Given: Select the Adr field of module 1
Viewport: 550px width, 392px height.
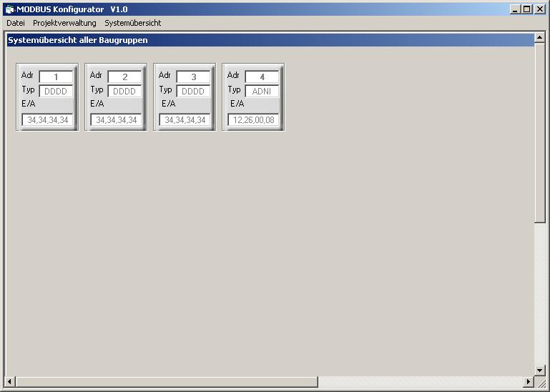Looking at the screenshot, I should point(56,77).
